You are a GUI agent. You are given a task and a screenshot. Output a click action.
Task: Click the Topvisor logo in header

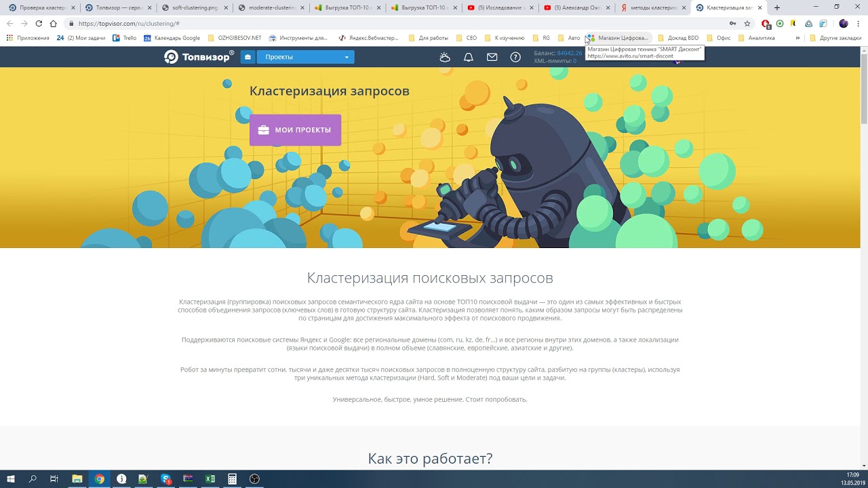199,57
